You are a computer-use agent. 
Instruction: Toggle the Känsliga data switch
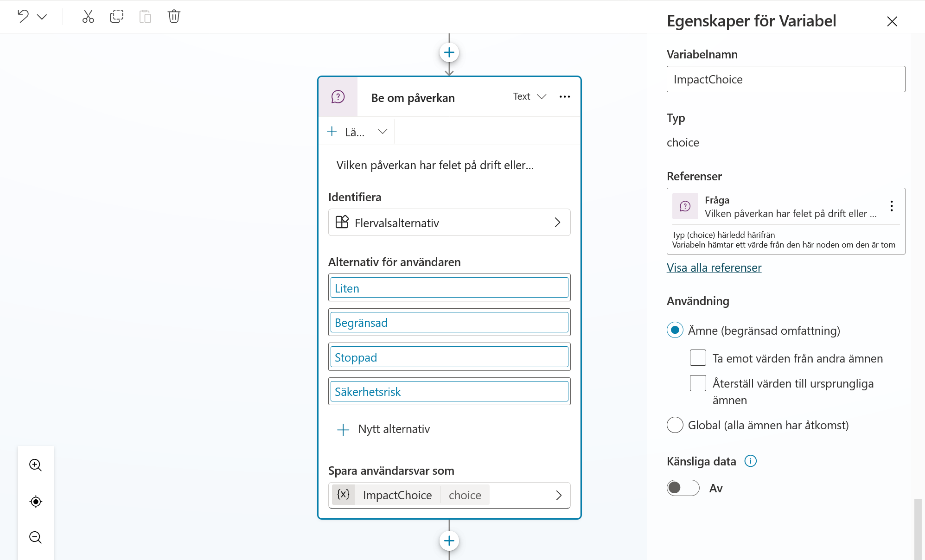click(x=683, y=488)
